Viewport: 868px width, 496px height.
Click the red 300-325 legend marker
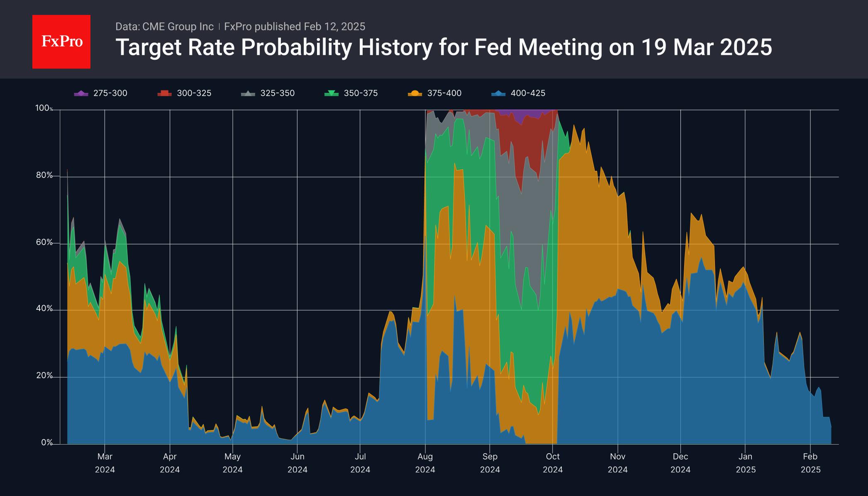(x=164, y=93)
